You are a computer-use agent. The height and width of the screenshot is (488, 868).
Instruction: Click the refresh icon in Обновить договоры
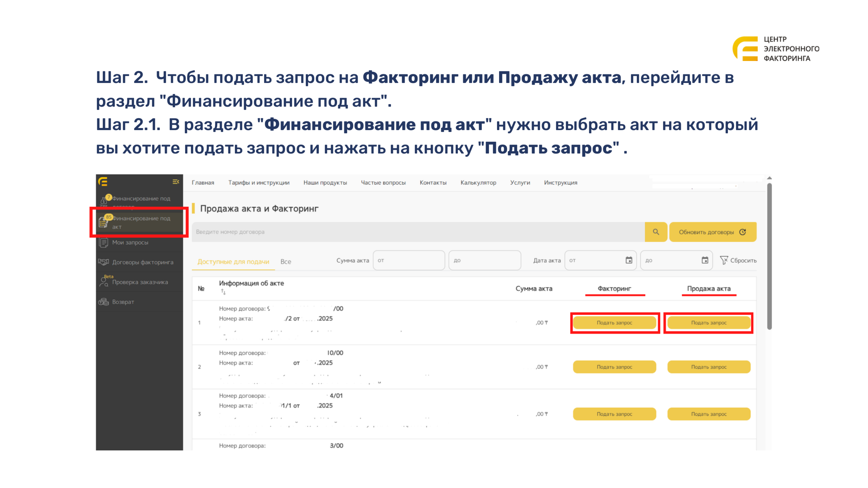743,232
